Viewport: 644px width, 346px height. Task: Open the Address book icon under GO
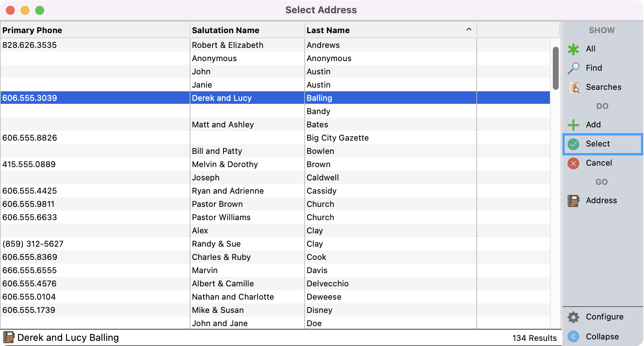point(573,201)
